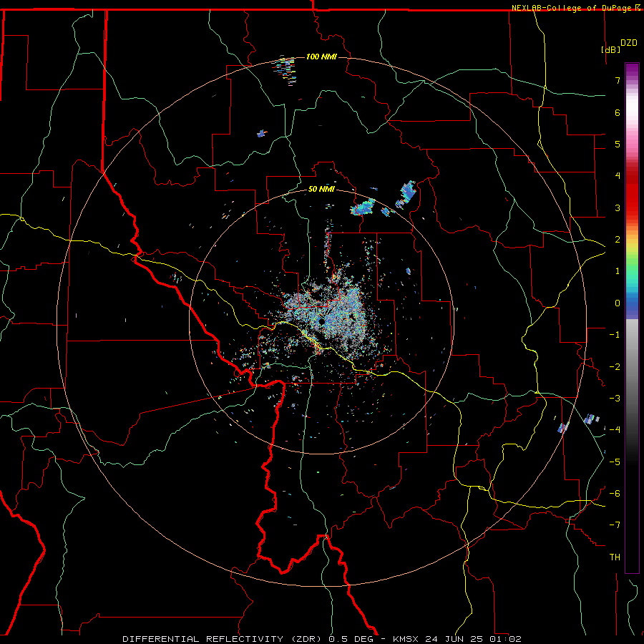The width and height of the screenshot is (644, 644).
Task: Click the KMSX 24 JUN 25 timestamp text
Action: tap(457, 639)
